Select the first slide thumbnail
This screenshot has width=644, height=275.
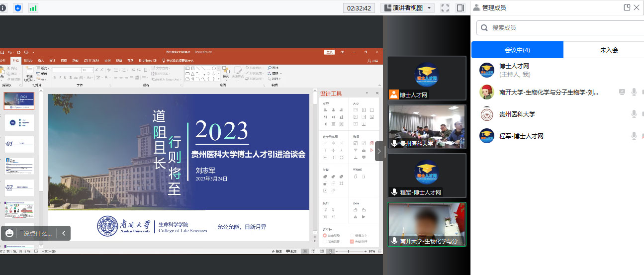[19, 100]
